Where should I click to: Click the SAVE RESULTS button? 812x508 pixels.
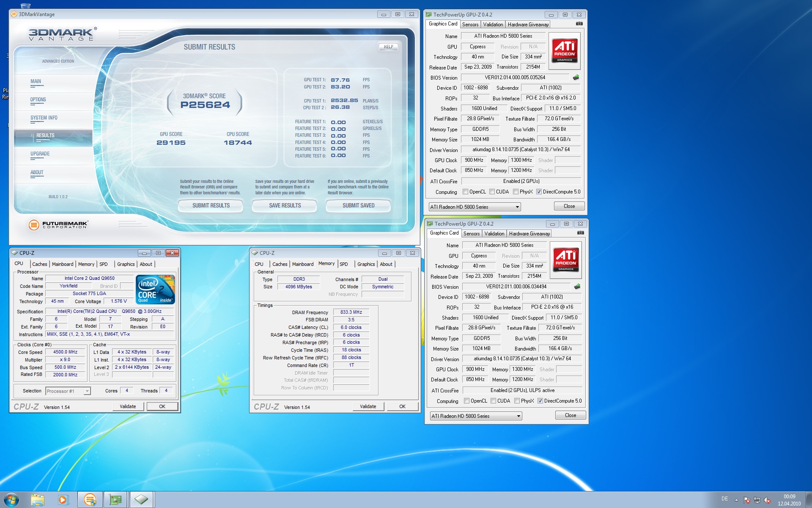[285, 206]
